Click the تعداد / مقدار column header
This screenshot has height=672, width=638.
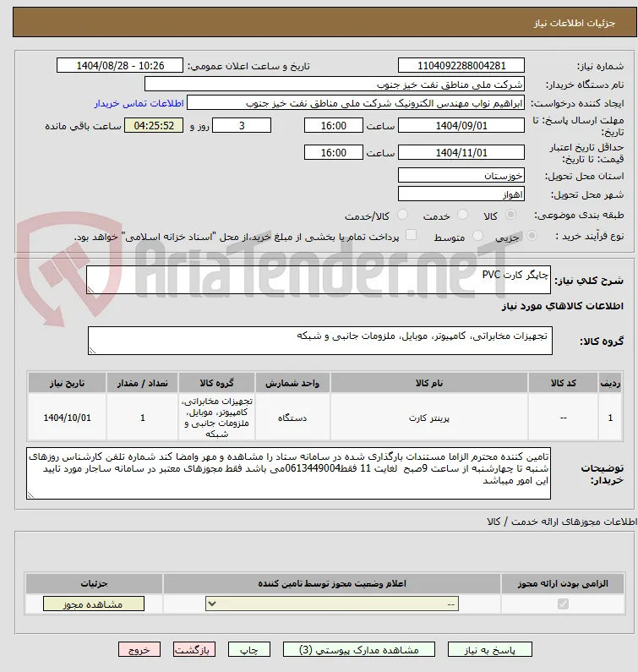(142, 383)
